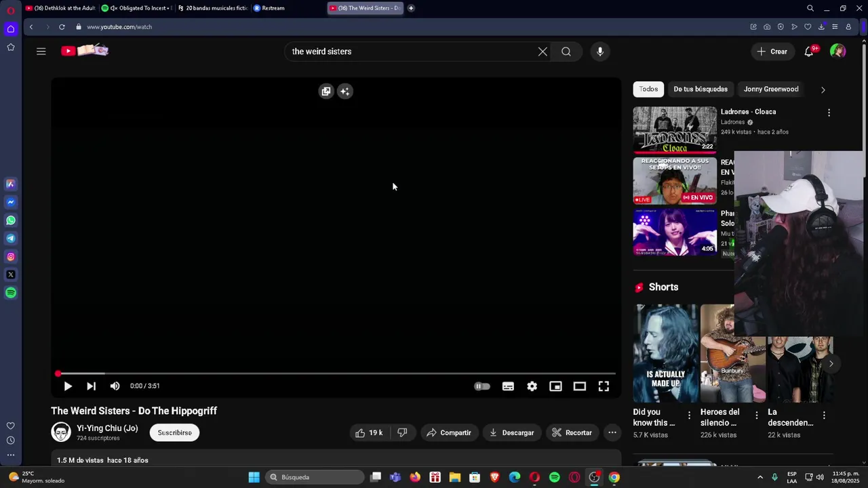
Task: Show more filter chips with arrow
Action: [x=823, y=89]
